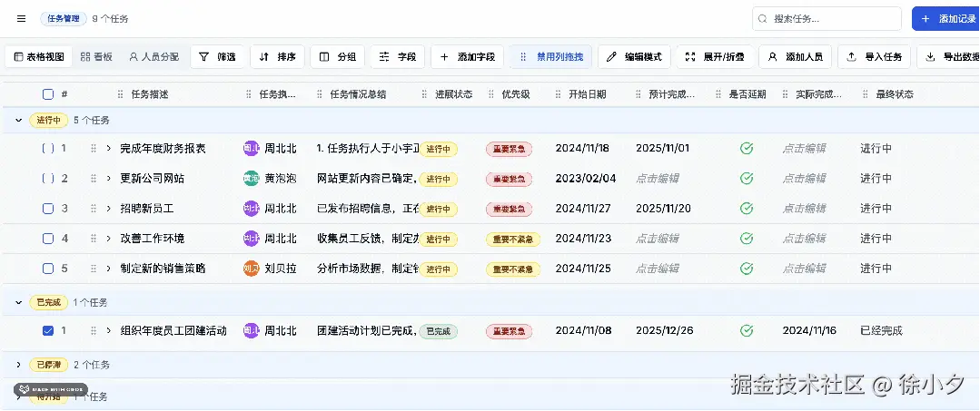980x411 pixels.
Task: Click the 展开/折叠 button
Action: (x=715, y=57)
